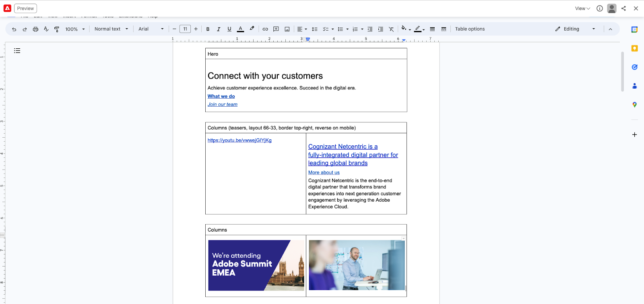Toggle bold formatting
This screenshot has height=304, width=644.
click(208, 29)
